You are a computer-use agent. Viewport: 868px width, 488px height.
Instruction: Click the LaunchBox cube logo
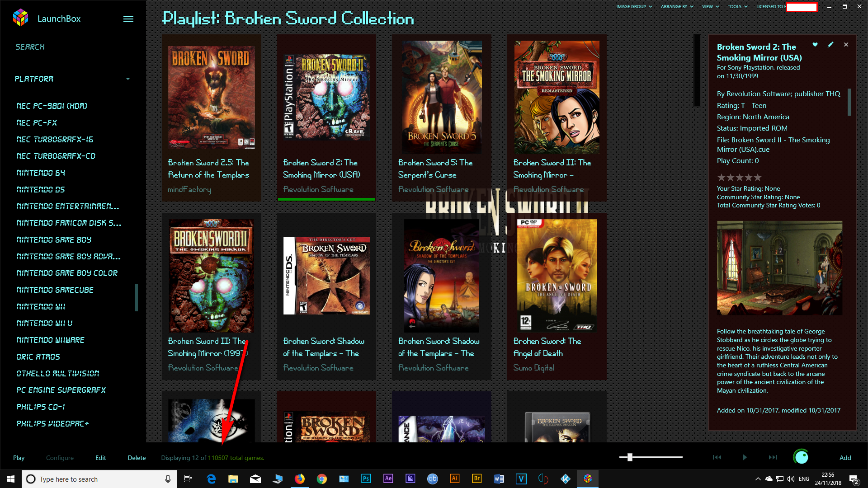21,18
